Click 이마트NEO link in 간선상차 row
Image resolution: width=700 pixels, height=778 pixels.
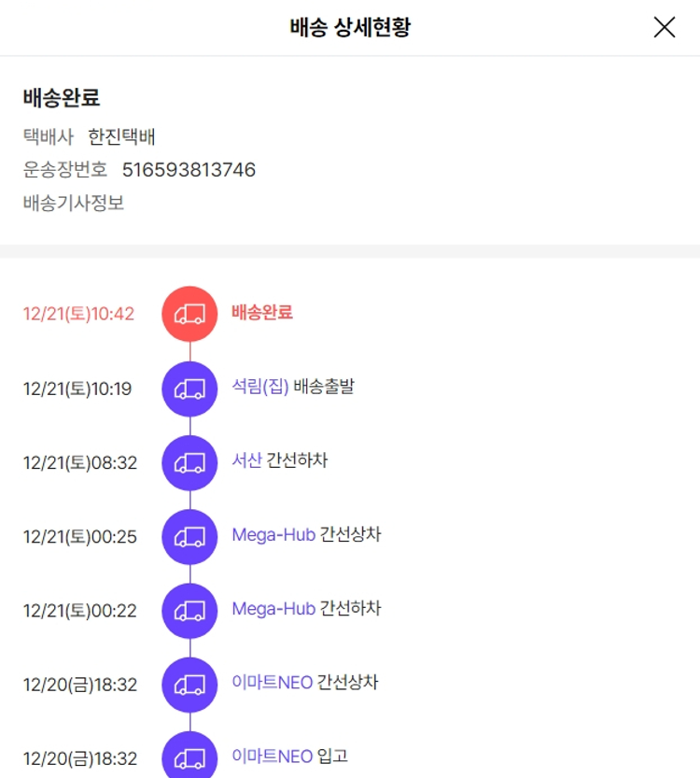pyautogui.click(x=273, y=683)
